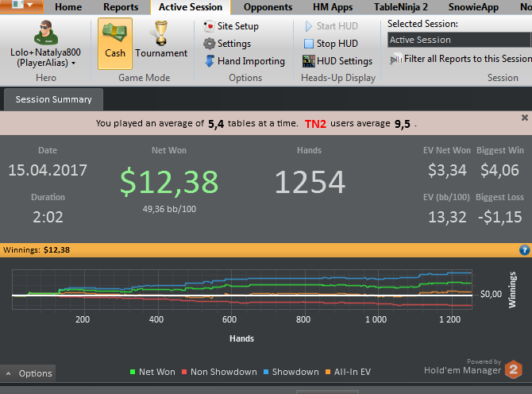The height and width of the screenshot is (394, 532).
Task: Click the Start HUD play icon
Action: click(309, 26)
